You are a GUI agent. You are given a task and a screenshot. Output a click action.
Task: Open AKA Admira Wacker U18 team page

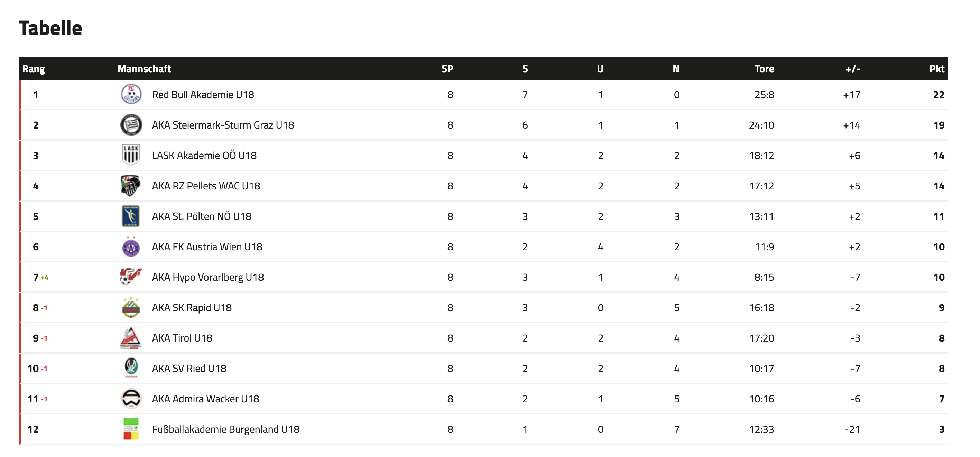click(x=205, y=399)
